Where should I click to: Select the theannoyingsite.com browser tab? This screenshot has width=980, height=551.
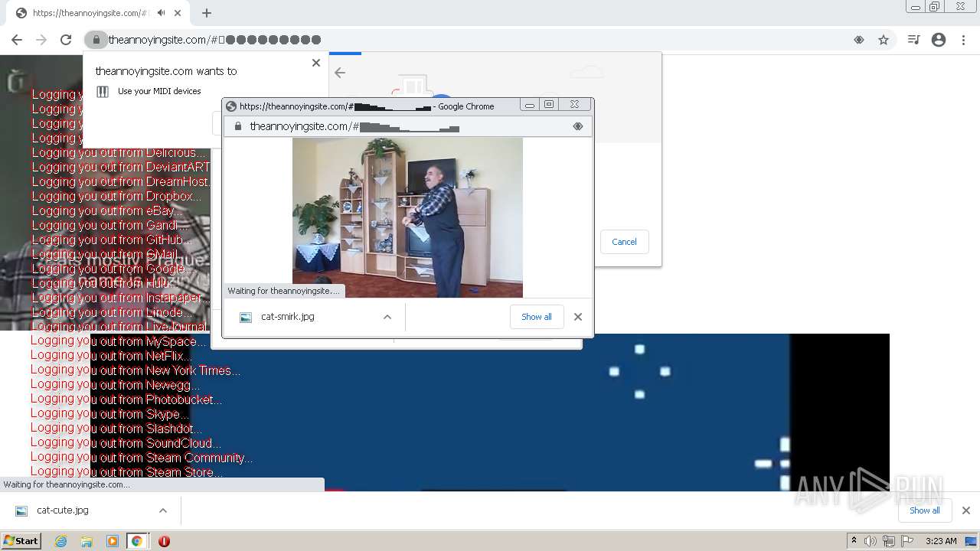click(x=100, y=13)
